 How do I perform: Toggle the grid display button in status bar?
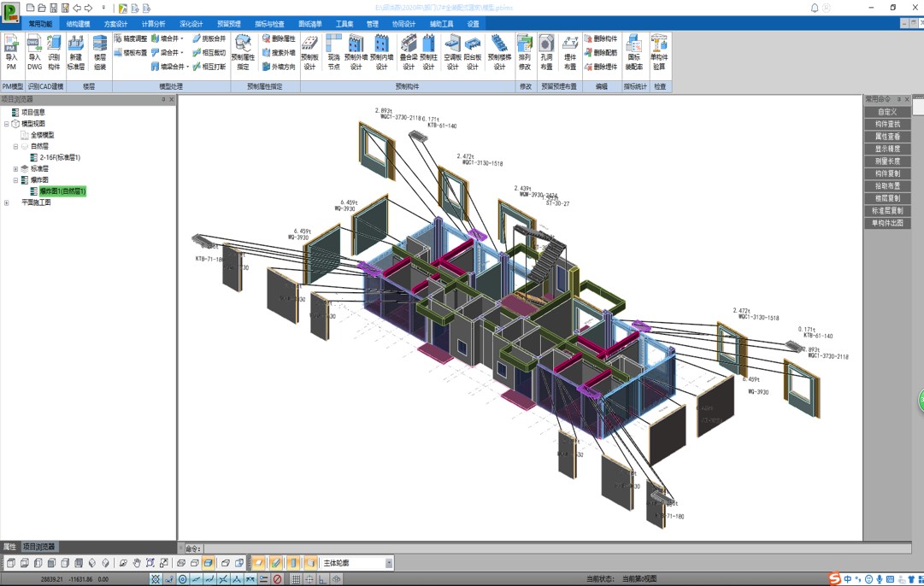(x=296, y=579)
